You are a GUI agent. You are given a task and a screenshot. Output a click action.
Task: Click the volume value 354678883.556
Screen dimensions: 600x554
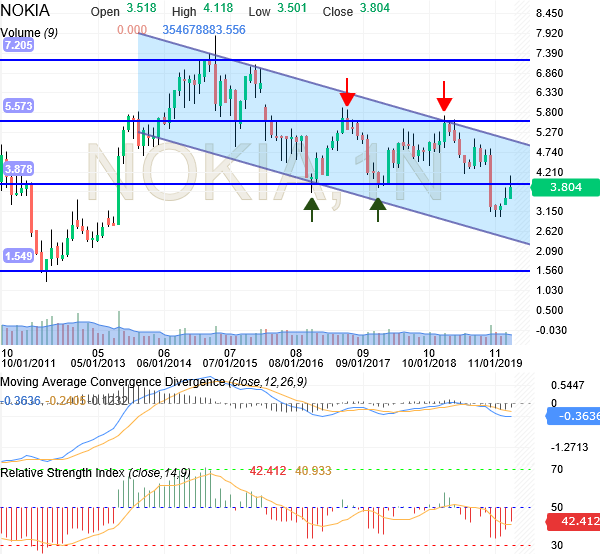(204, 30)
